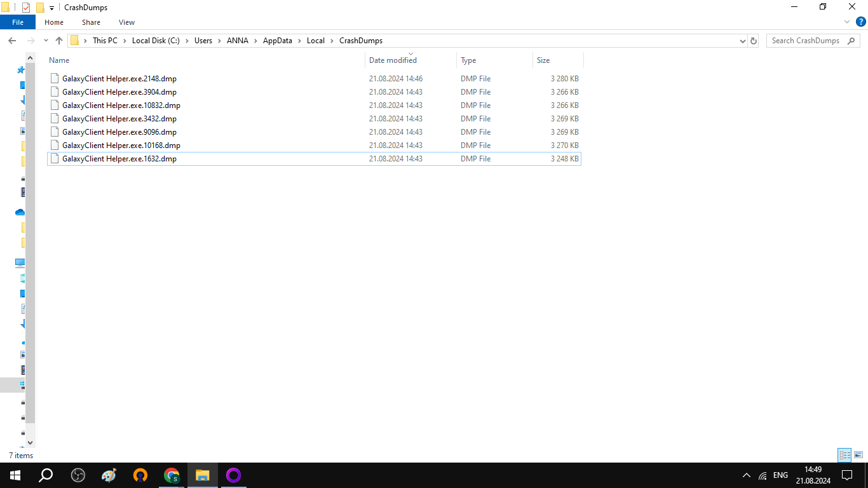868x488 pixels.
Task: Open the Help question mark icon
Action: [x=860, y=22]
